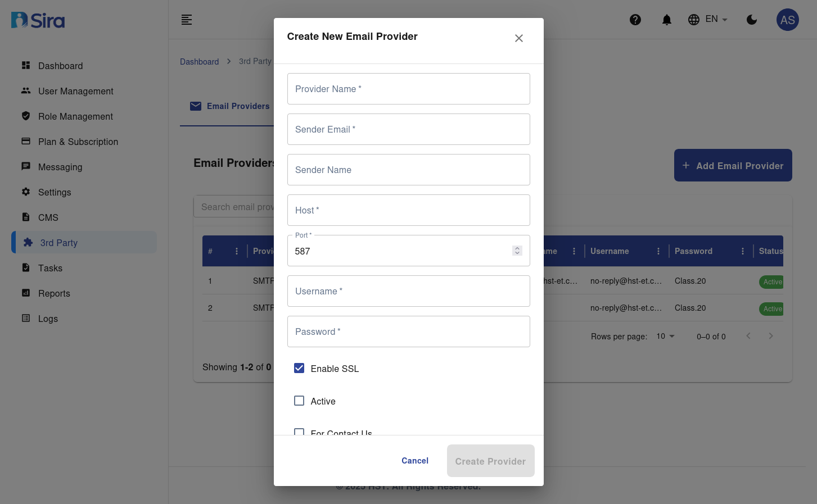Open the Username column options menu
This screenshot has height=504, width=817.
coord(658,251)
